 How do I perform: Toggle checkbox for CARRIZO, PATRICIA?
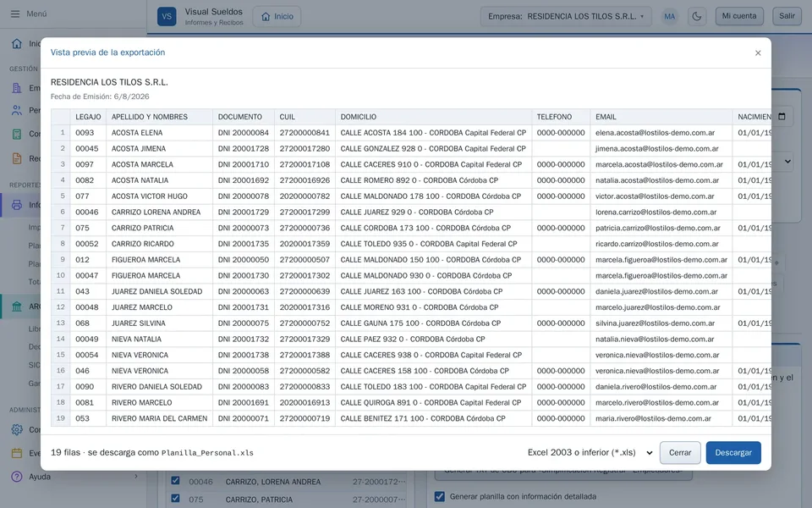[176, 498]
